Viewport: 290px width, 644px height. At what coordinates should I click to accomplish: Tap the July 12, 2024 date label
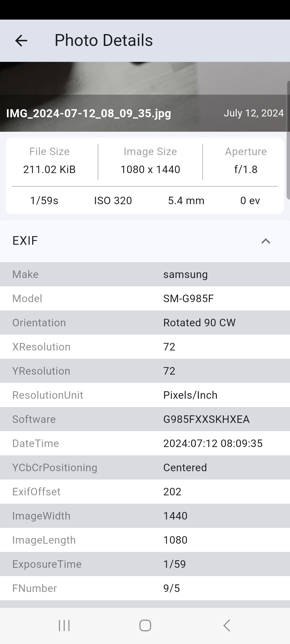click(253, 113)
